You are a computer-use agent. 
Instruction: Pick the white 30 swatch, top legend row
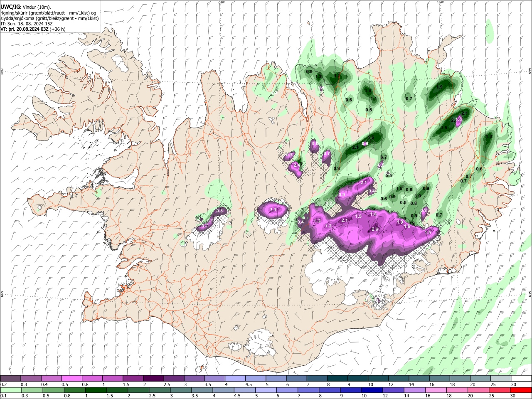click(x=522, y=379)
